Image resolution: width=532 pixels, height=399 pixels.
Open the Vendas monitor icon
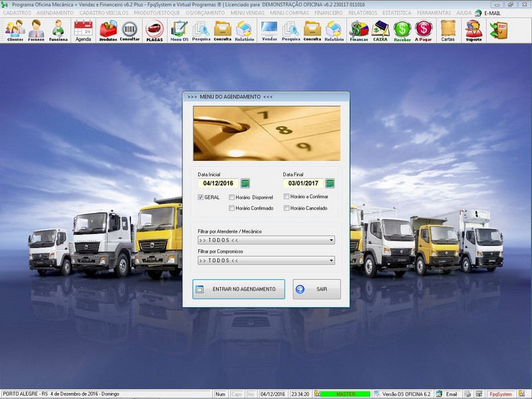[269, 30]
